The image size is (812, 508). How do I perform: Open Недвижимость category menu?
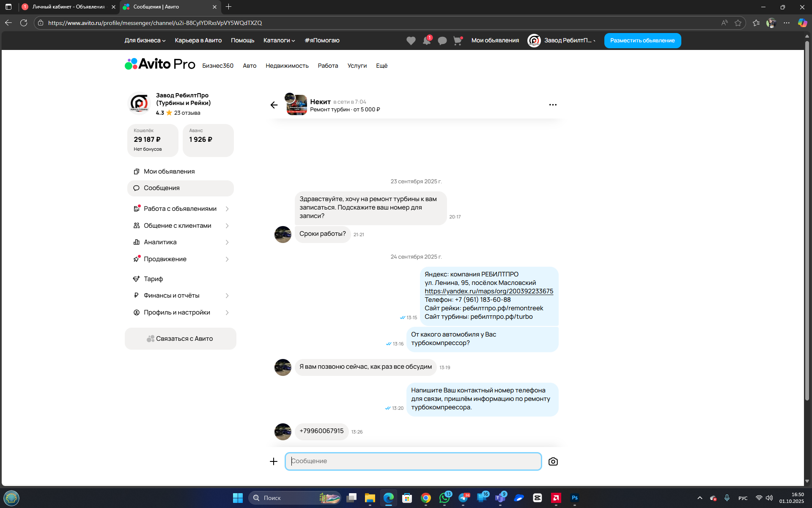click(287, 66)
